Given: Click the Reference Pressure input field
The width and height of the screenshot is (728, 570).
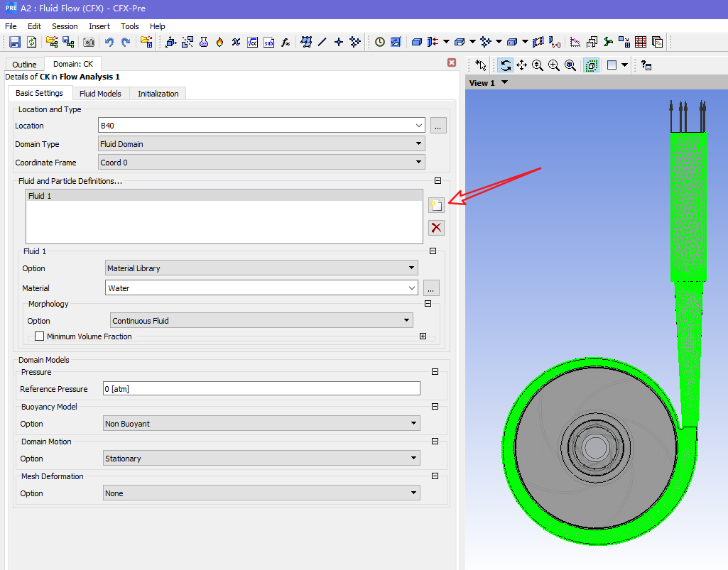Looking at the screenshot, I should (x=261, y=389).
